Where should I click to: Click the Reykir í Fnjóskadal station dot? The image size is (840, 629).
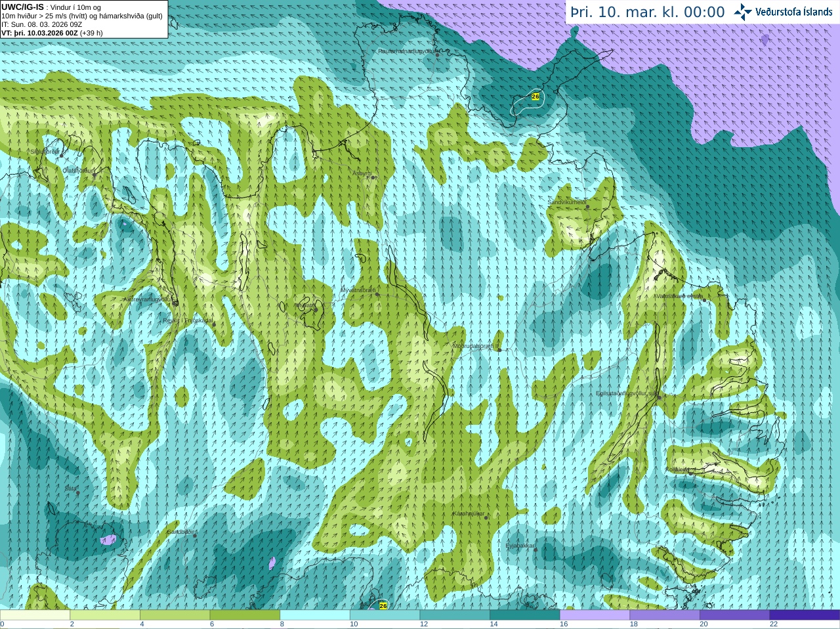[213, 324]
